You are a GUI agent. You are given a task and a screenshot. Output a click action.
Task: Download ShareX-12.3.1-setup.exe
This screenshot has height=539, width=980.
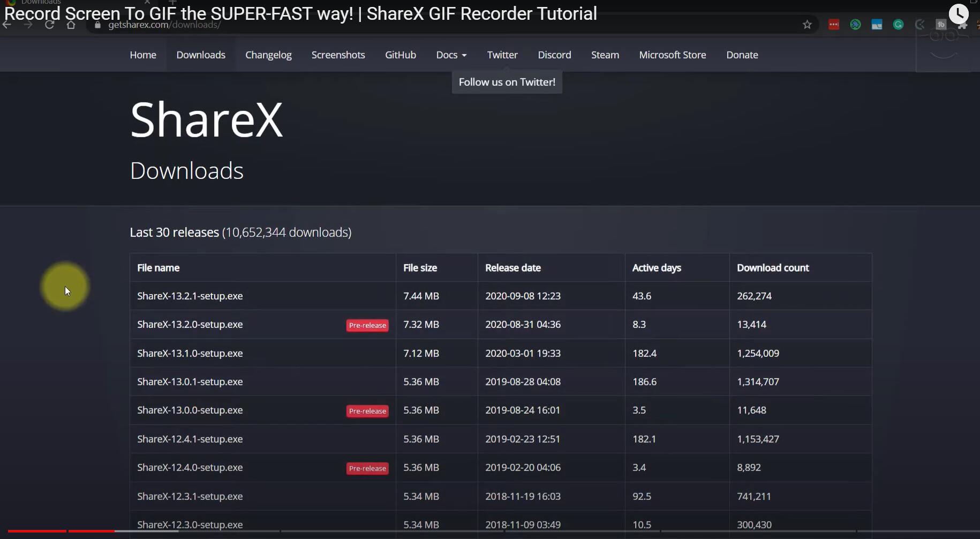190,496
